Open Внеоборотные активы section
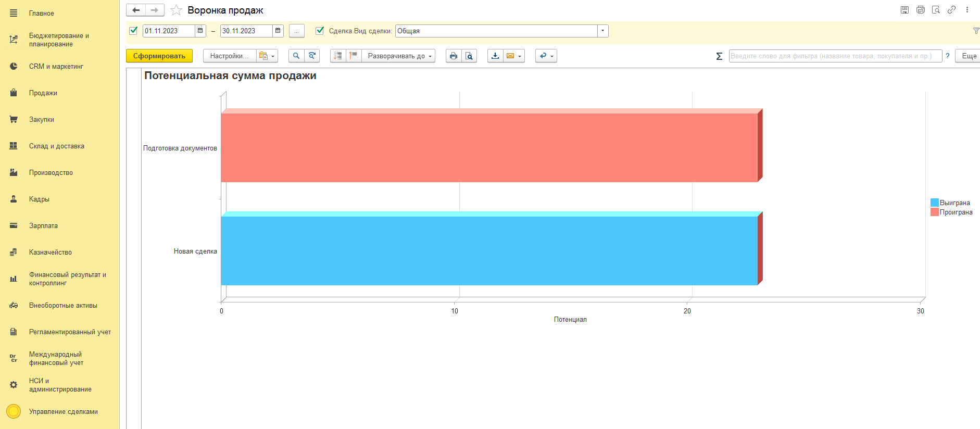 click(63, 305)
